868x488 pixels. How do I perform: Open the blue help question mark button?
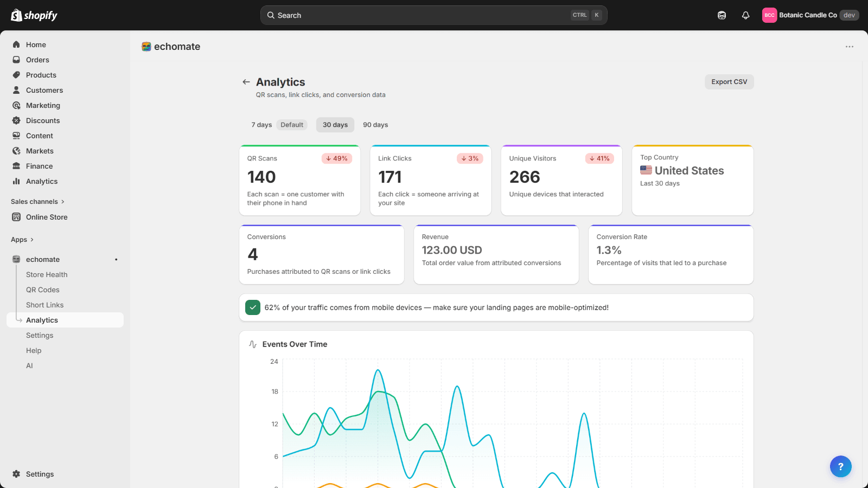coord(840,466)
